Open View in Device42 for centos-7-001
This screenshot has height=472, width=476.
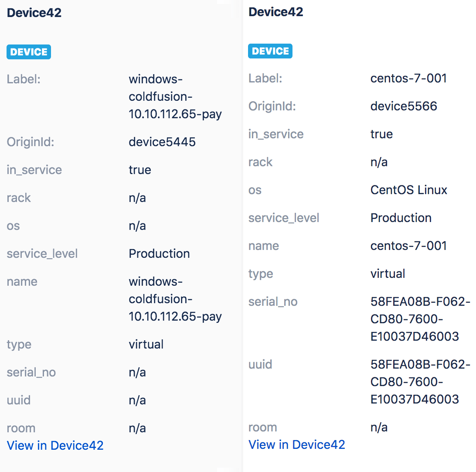pyautogui.click(x=297, y=445)
